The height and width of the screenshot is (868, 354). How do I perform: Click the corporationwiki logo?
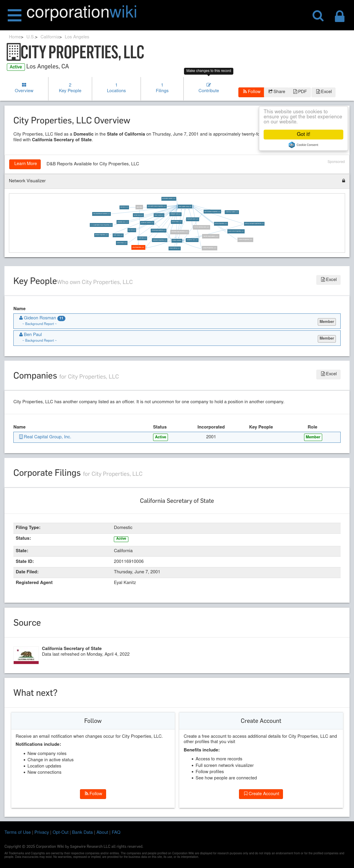point(81,12)
